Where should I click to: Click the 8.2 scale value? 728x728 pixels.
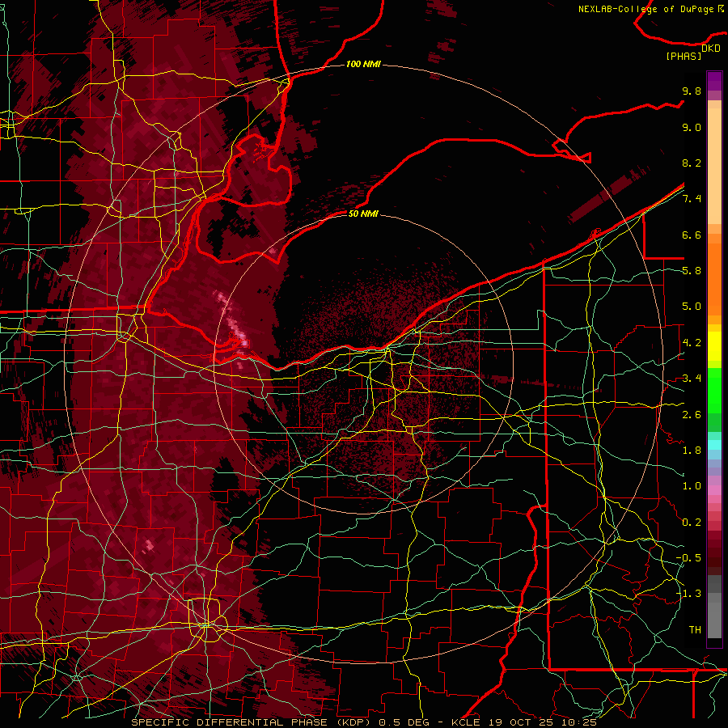692,163
